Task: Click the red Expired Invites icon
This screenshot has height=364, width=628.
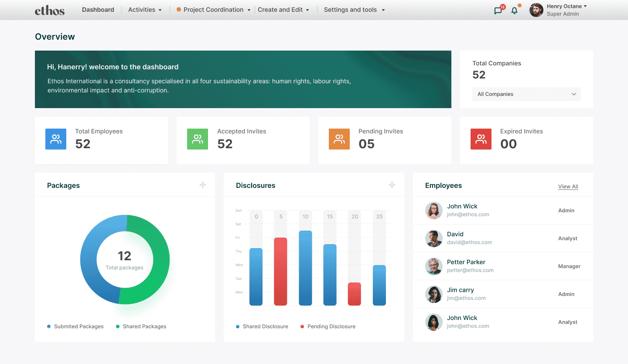Action: point(481,139)
